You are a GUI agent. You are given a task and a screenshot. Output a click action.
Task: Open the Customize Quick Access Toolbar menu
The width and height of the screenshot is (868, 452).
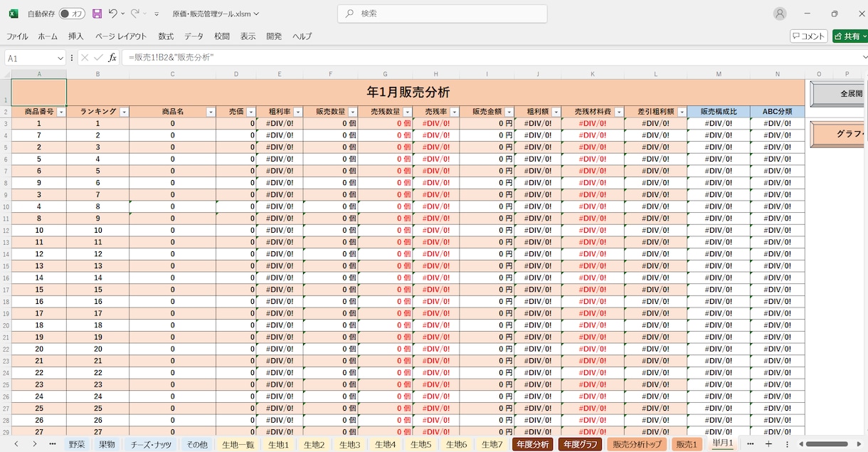(157, 14)
